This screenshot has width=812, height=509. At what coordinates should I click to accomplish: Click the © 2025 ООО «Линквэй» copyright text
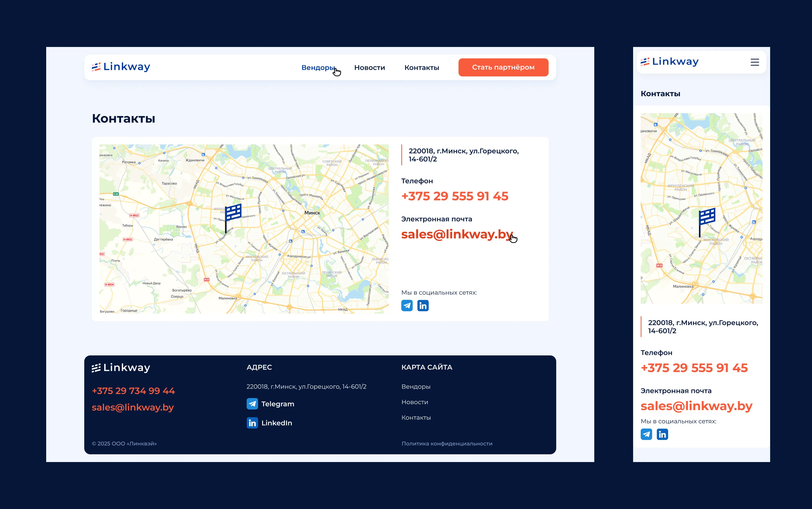[124, 444]
